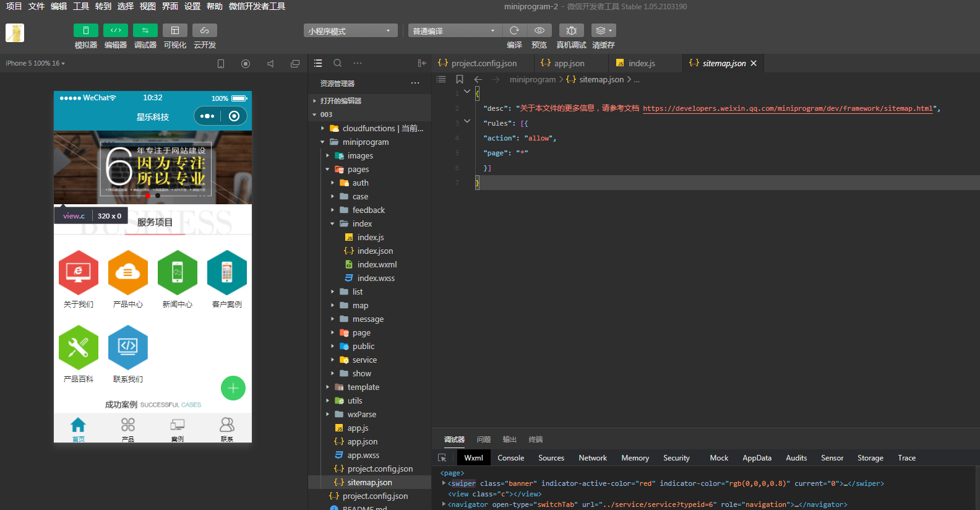Click the preview eye icon

[539, 30]
